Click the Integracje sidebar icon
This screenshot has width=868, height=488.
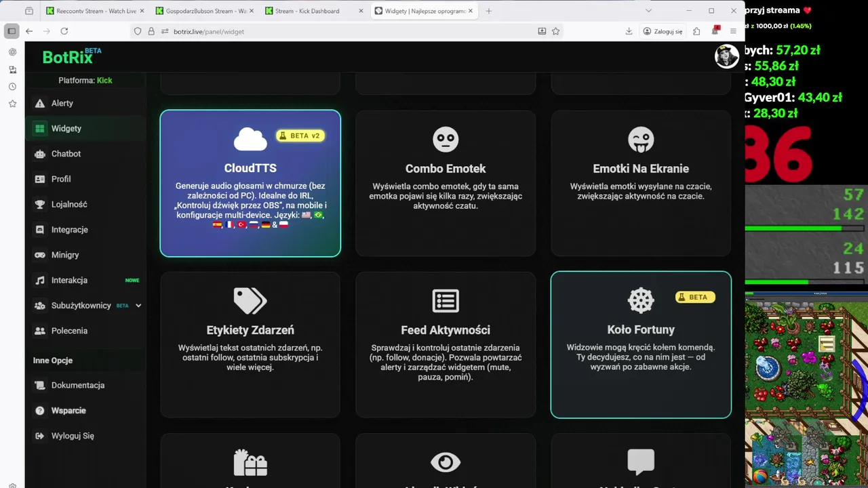39,230
